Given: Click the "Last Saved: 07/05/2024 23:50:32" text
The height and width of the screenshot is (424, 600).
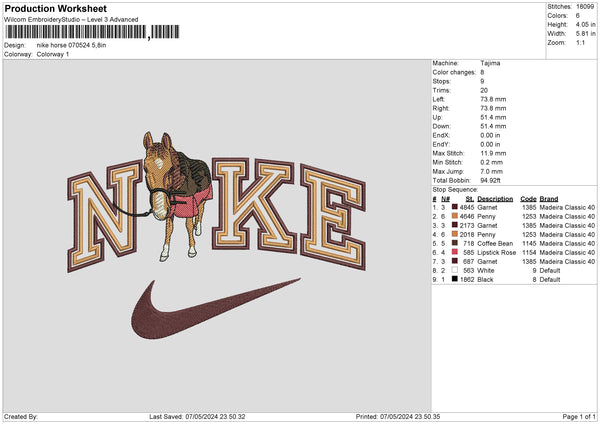Looking at the screenshot, I should pyautogui.click(x=197, y=416).
